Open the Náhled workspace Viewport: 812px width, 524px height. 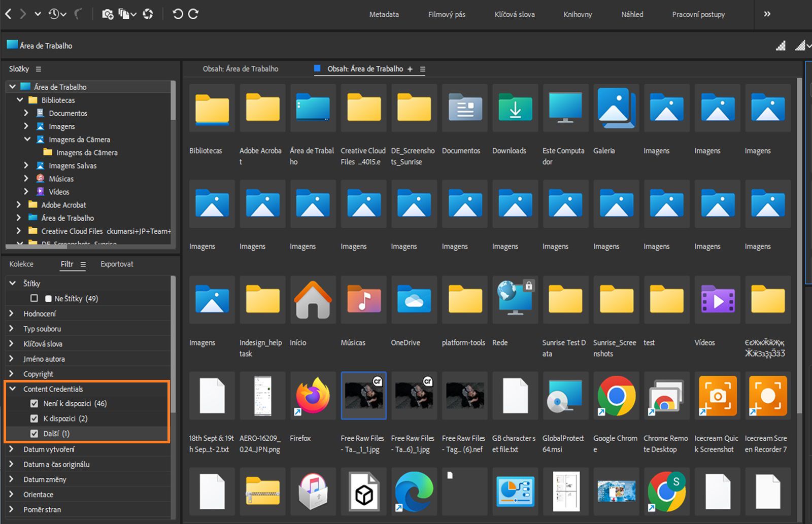[x=632, y=14]
